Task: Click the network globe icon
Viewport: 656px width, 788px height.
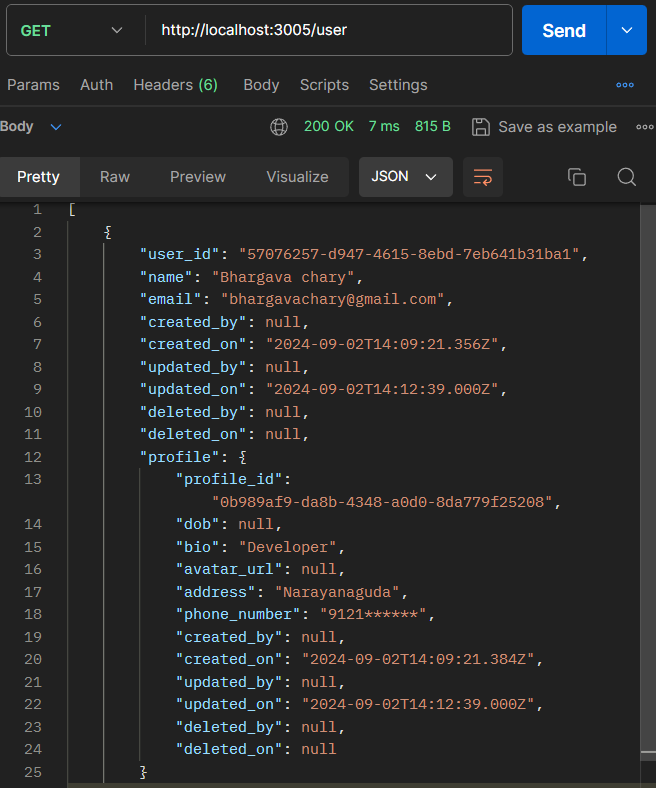Action: pos(279,127)
